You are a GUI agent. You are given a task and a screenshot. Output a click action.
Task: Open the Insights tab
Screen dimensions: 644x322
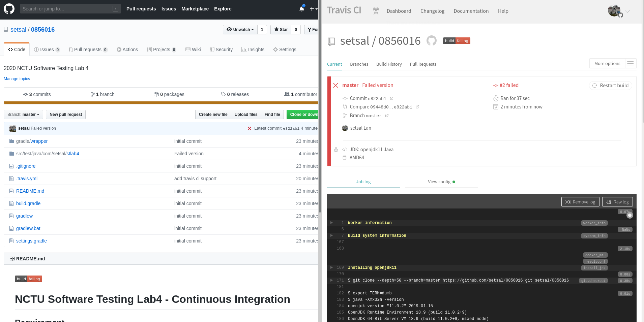[253, 50]
